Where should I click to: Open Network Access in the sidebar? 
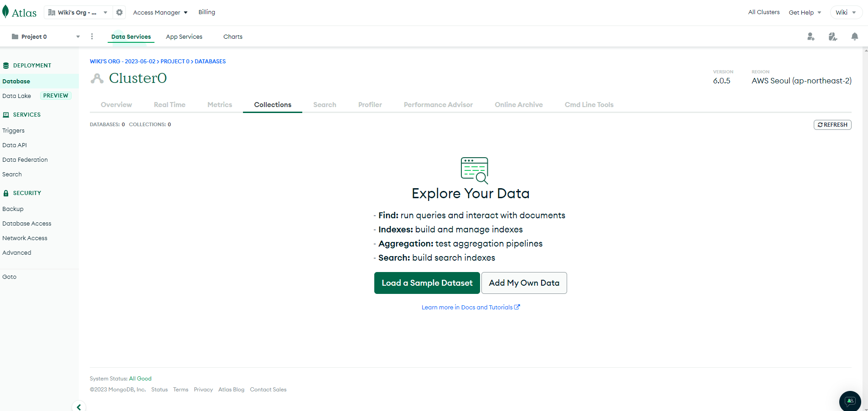click(x=25, y=238)
